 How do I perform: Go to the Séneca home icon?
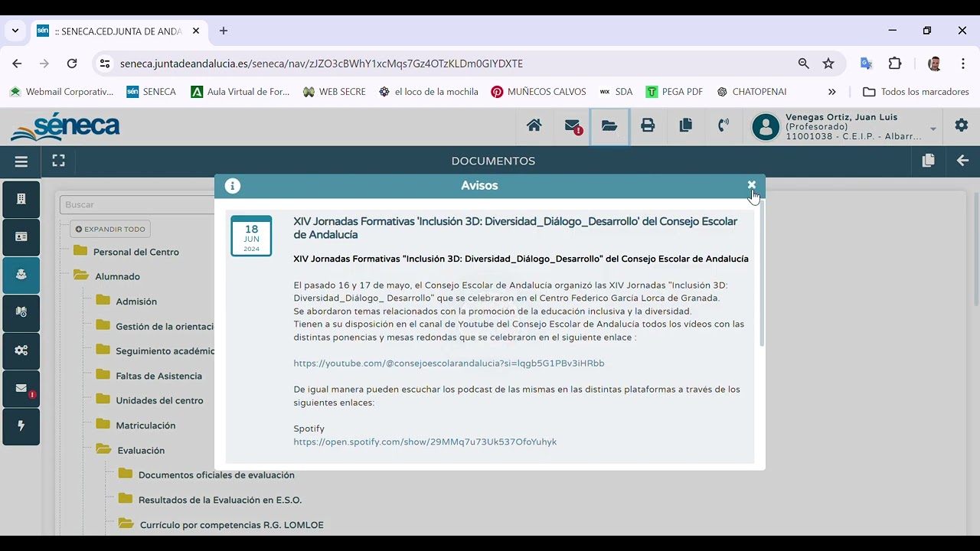(x=534, y=126)
